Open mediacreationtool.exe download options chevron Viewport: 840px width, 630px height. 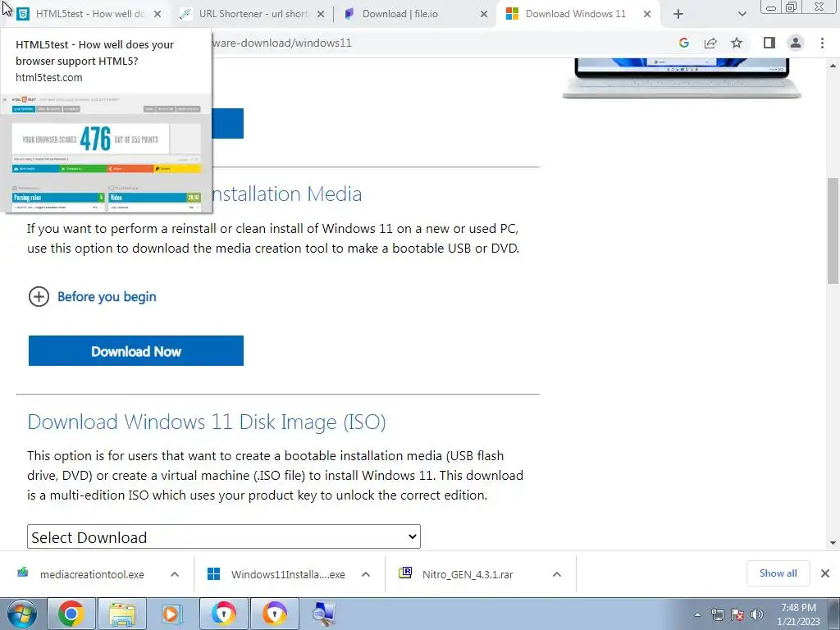click(x=175, y=574)
